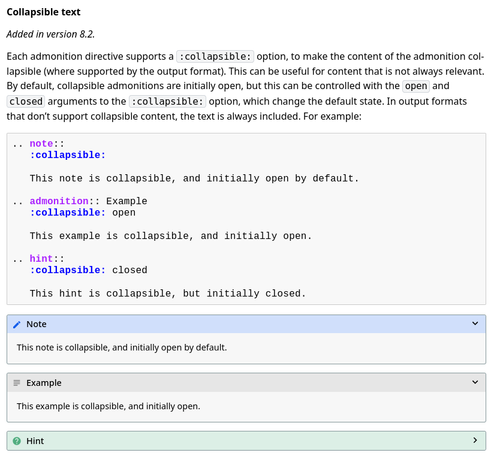Click rendered text 'This note is collapsible, and initially open by default.'

(122, 347)
